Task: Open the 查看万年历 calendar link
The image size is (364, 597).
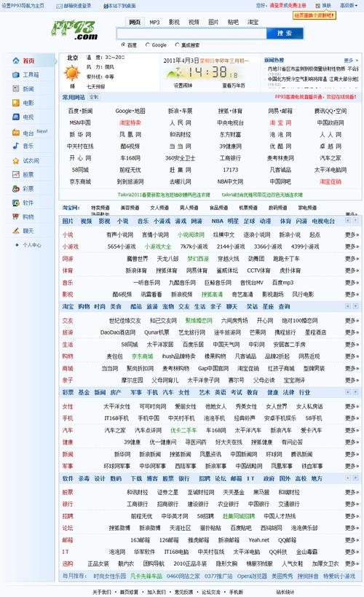Action: coord(234,85)
